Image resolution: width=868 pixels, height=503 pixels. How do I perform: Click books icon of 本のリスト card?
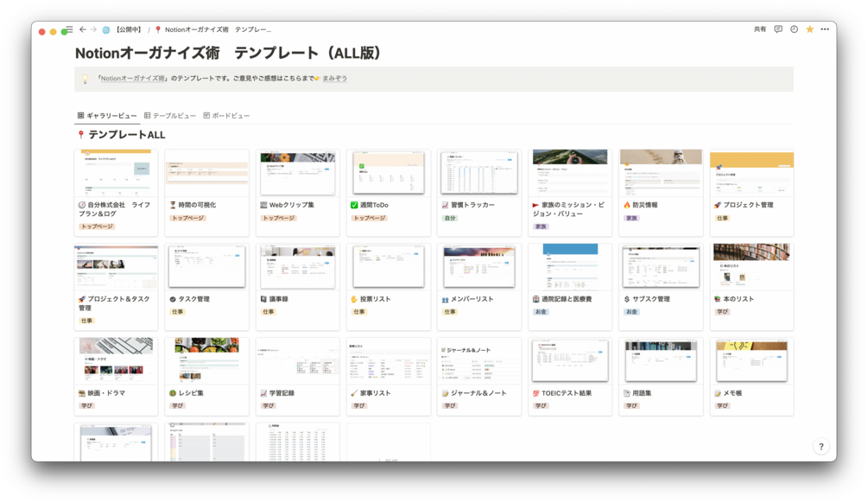click(718, 299)
